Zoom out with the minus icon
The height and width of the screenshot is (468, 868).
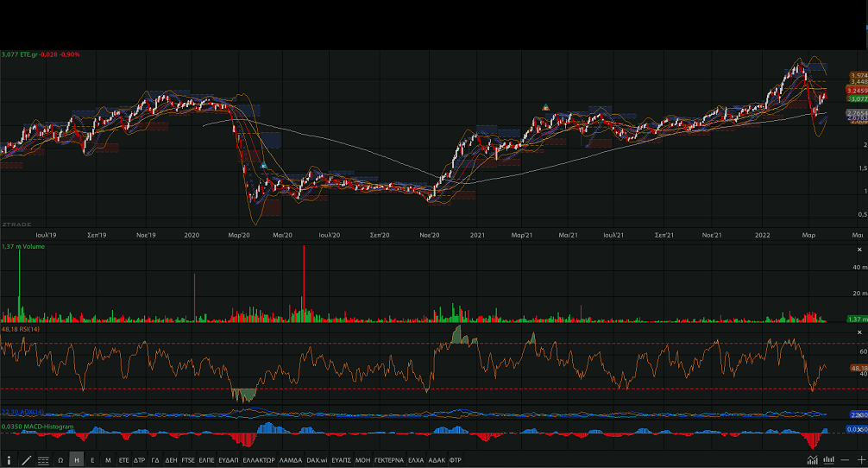pos(846,460)
